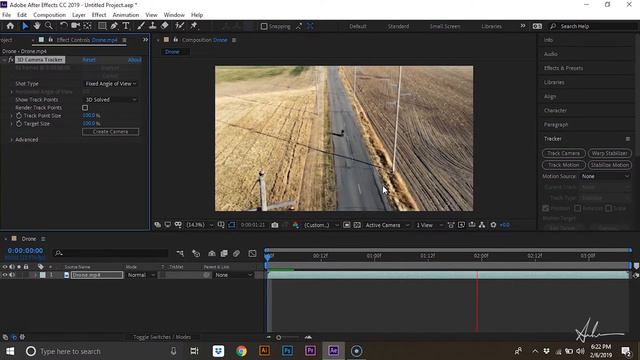Viewport: 640px width, 360px height.
Task: Select the Puppet Pin tool
Action: [x=194, y=26]
